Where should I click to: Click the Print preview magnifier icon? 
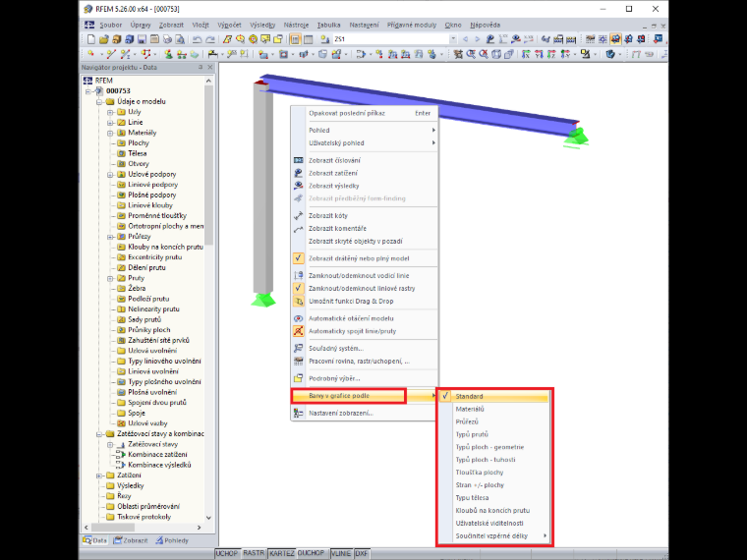(180, 39)
